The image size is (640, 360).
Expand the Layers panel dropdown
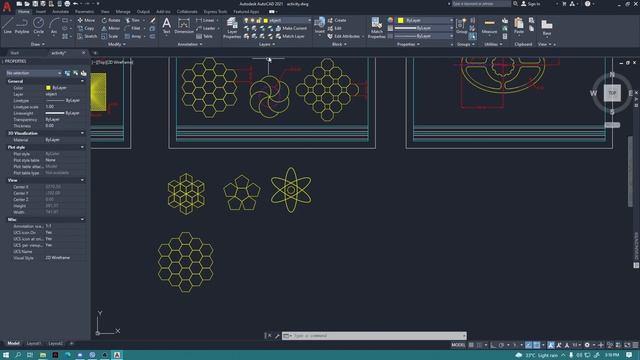click(x=267, y=44)
